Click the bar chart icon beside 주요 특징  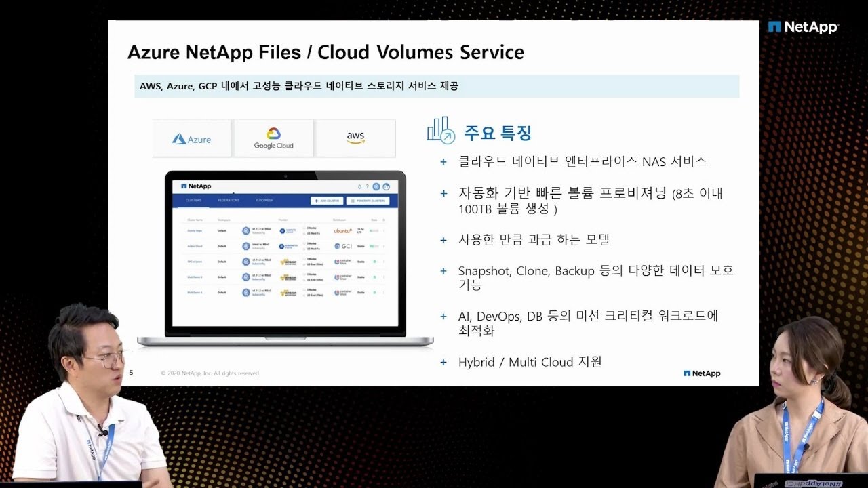click(x=441, y=130)
